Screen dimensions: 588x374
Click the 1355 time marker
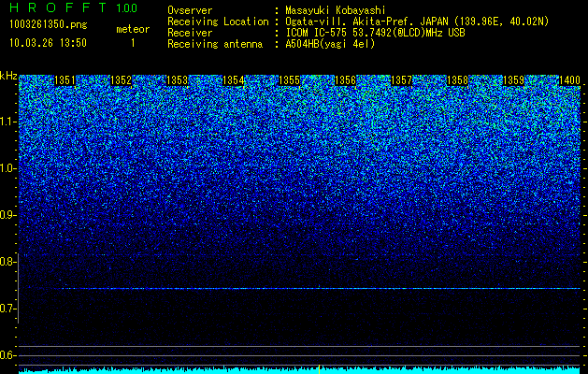point(290,80)
